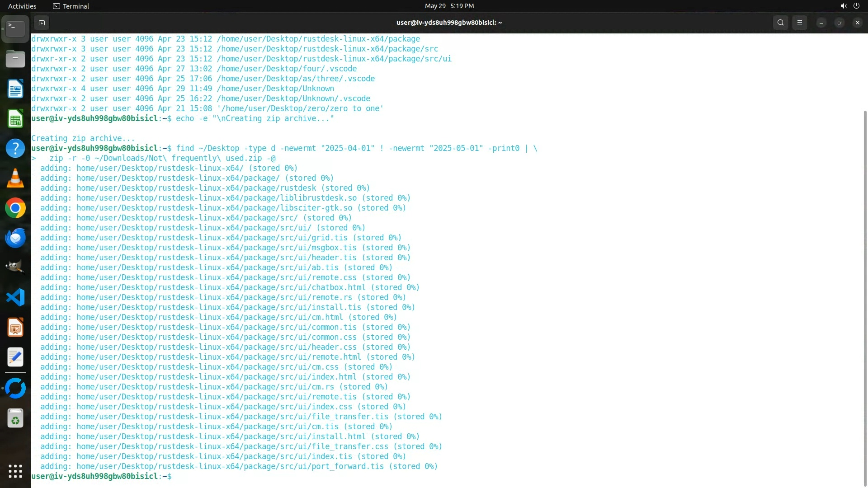Open the Terminal app menu
The width and height of the screenshot is (868, 488).
click(x=71, y=6)
